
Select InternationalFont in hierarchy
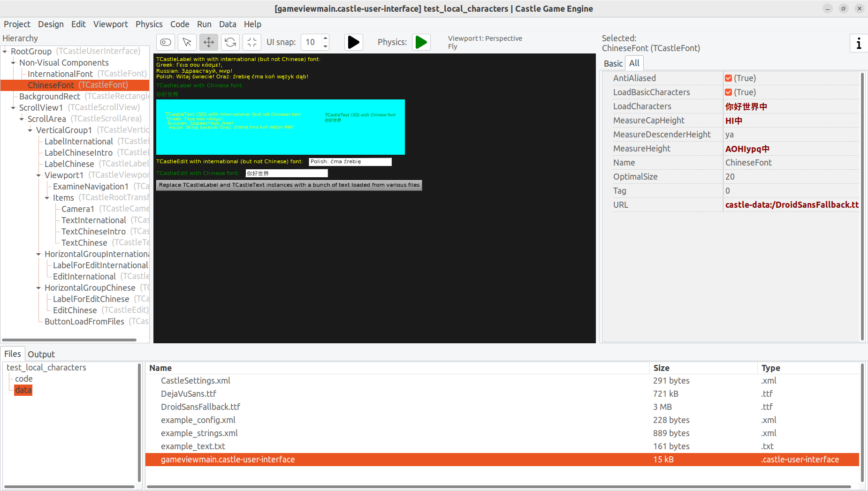pyautogui.click(x=60, y=74)
